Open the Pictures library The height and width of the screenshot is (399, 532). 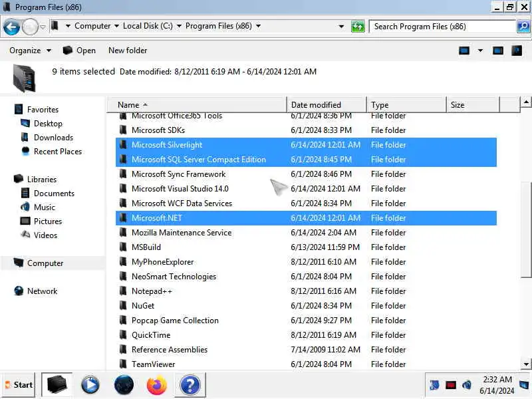(47, 221)
